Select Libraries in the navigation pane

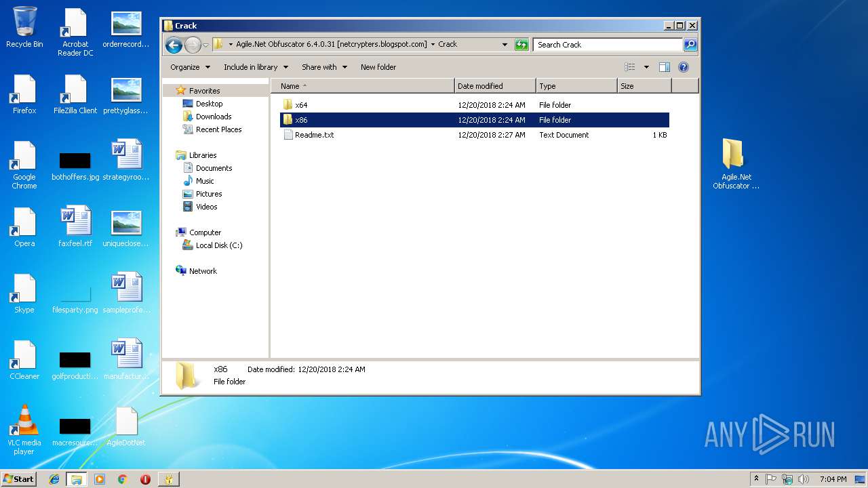[203, 155]
